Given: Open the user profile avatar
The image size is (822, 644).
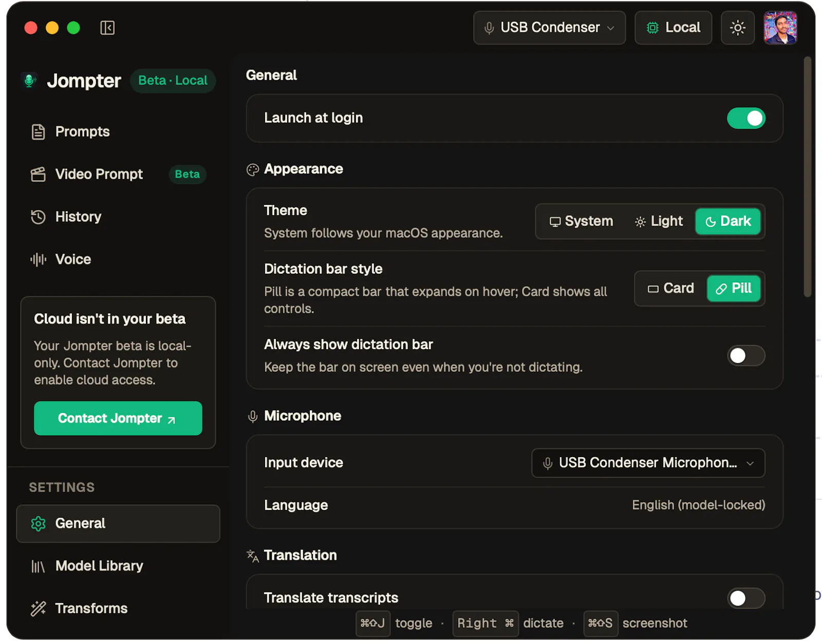Looking at the screenshot, I should [780, 28].
